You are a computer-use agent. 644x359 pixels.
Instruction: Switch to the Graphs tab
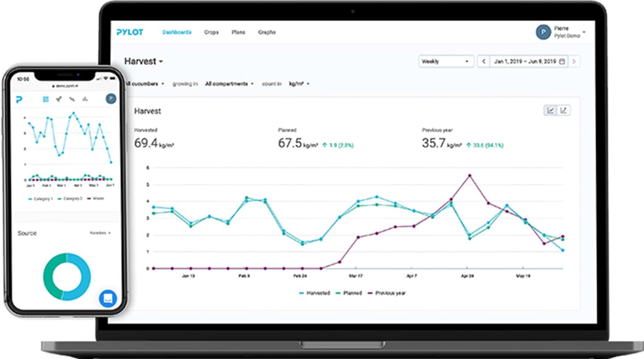click(267, 32)
